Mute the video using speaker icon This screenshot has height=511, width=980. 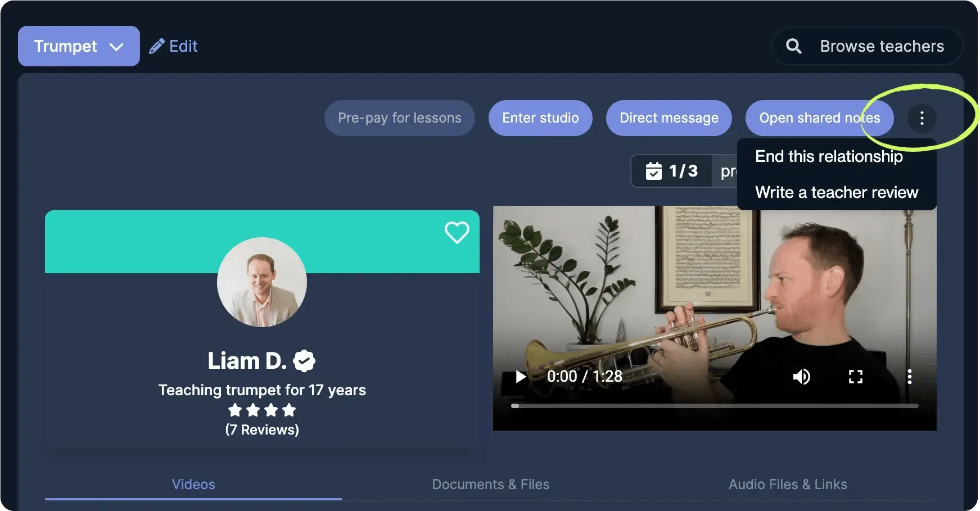[x=801, y=377]
